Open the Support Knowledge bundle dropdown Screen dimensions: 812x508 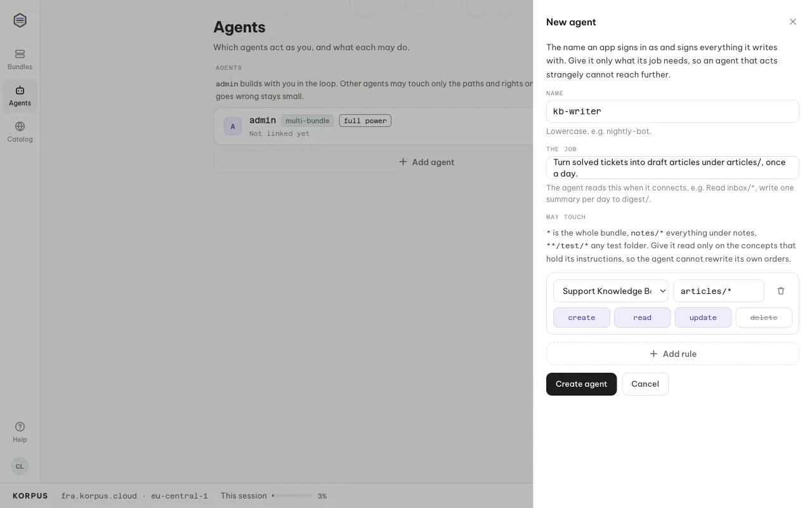610,291
